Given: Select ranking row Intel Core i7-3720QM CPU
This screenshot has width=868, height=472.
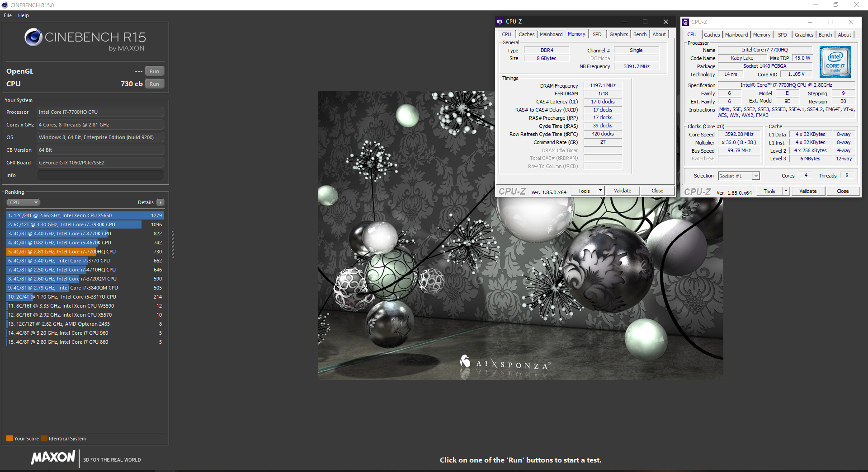Looking at the screenshot, I should click(85, 279).
